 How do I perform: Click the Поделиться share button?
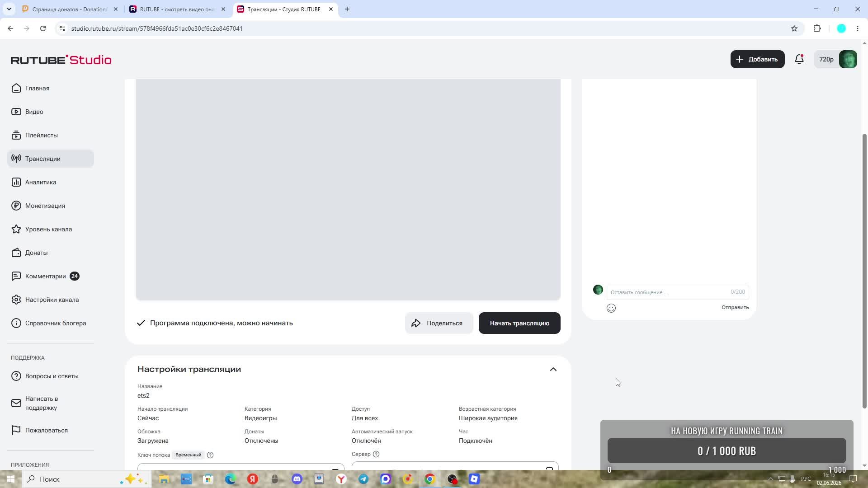pyautogui.click(x=439, y=323)
